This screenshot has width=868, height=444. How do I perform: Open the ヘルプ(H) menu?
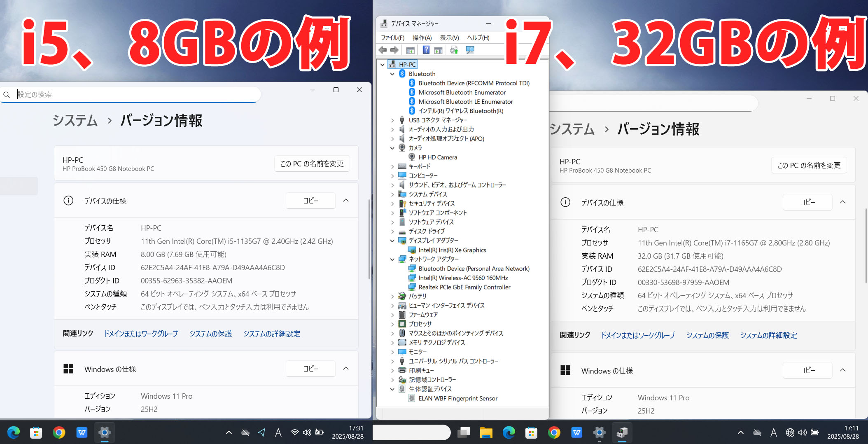pyautogui.click(x=478, y=38)
